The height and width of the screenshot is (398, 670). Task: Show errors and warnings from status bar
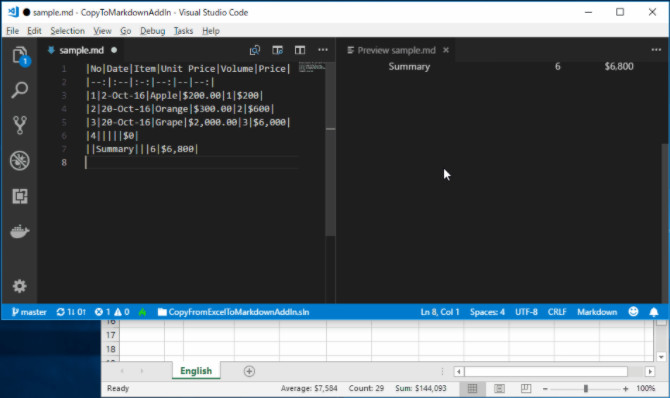coord(112,312)
